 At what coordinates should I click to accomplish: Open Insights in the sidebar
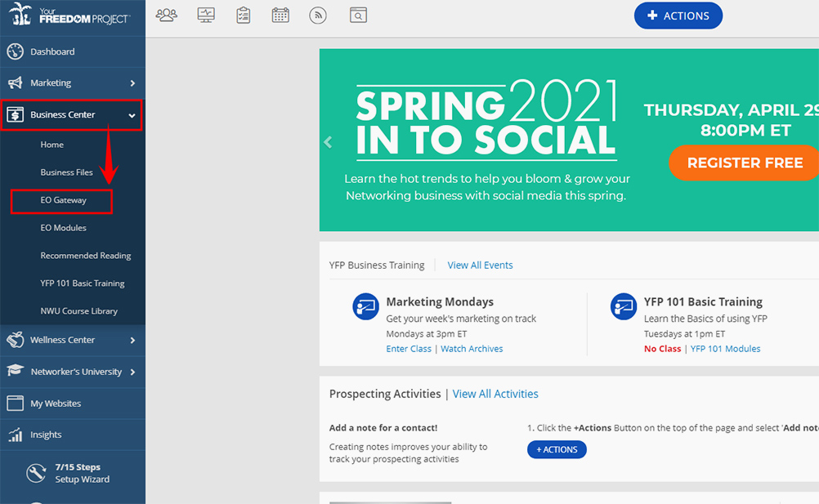click(x=73, y=435)
